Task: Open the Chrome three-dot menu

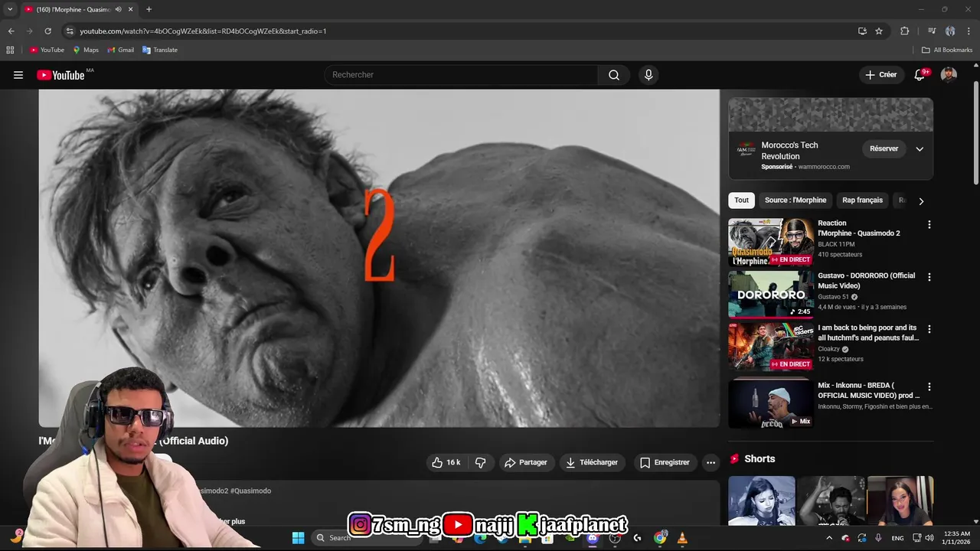Action: click(969, 31)
